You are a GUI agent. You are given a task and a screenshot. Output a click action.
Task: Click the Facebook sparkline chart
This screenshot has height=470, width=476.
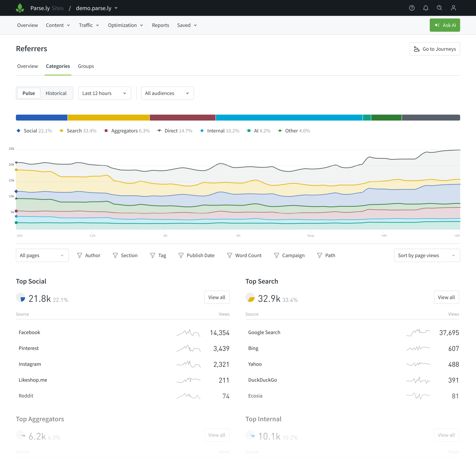click(x=189, y=333)
